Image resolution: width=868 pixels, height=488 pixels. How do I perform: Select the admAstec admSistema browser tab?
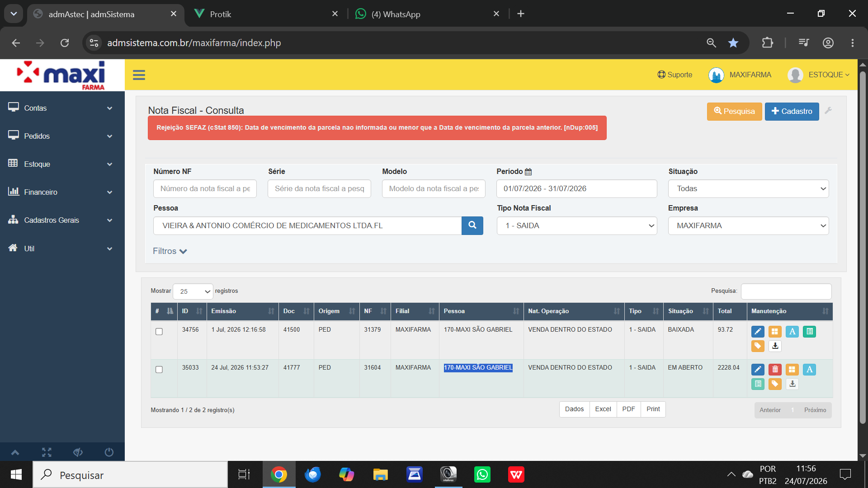106,14
